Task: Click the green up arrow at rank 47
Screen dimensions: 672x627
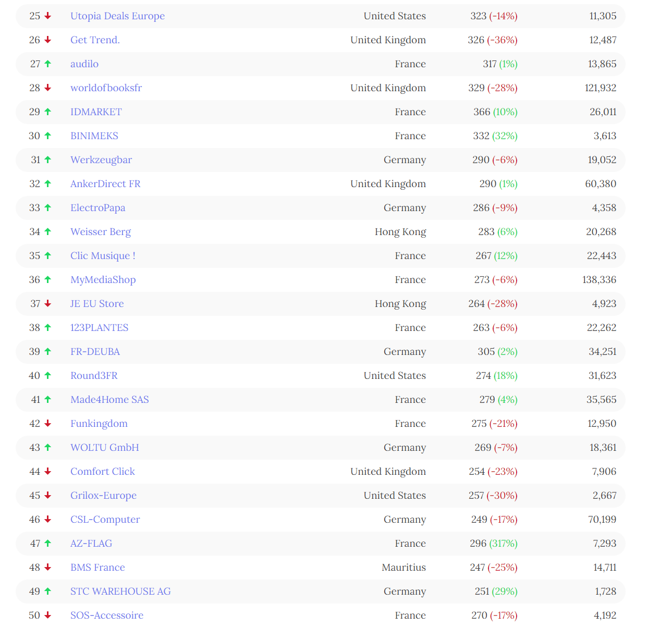Action: click(x=48, y=544)
